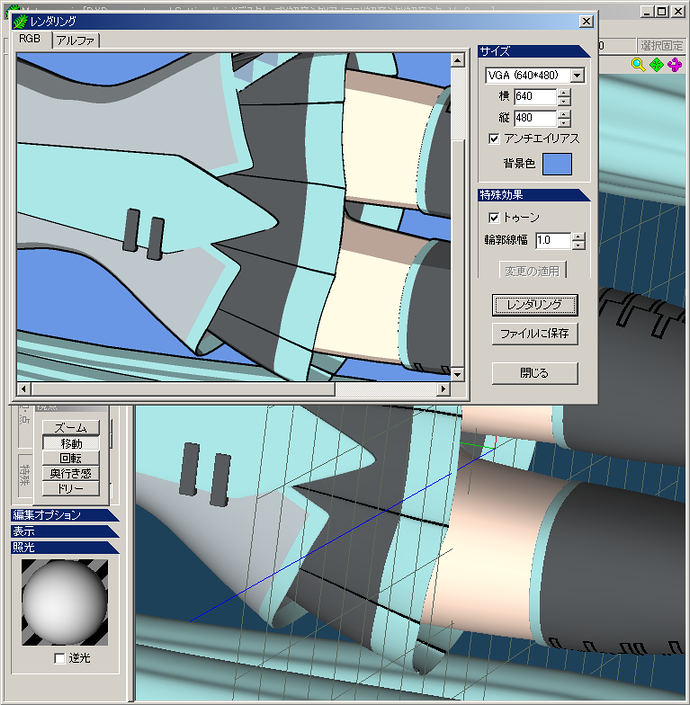The width and height of the screenshot is (690, 705).
Task: Click the 横 width input field
Action: pyautogui.click(x=535, y=97)
